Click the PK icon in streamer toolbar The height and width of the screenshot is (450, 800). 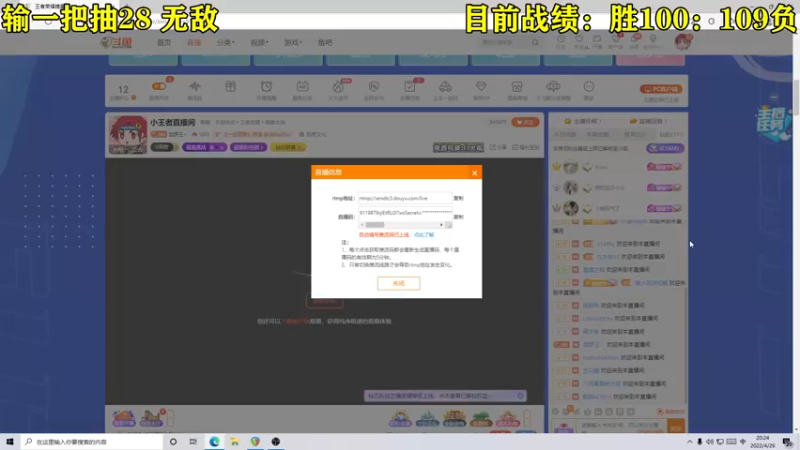tap(373, 87)
